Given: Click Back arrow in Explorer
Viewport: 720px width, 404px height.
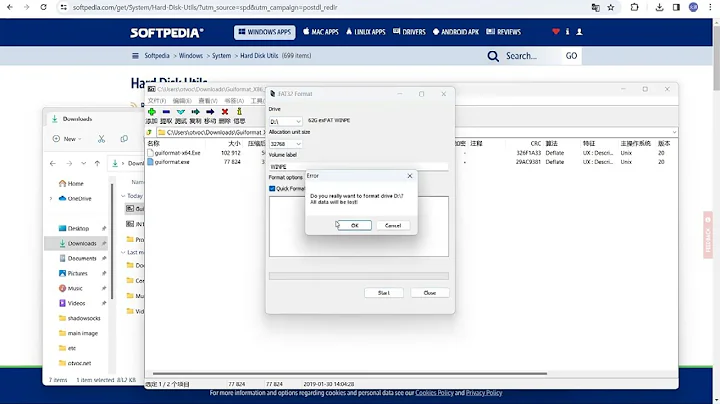Looking at the screenshot, I should click(x=53, y=163).
